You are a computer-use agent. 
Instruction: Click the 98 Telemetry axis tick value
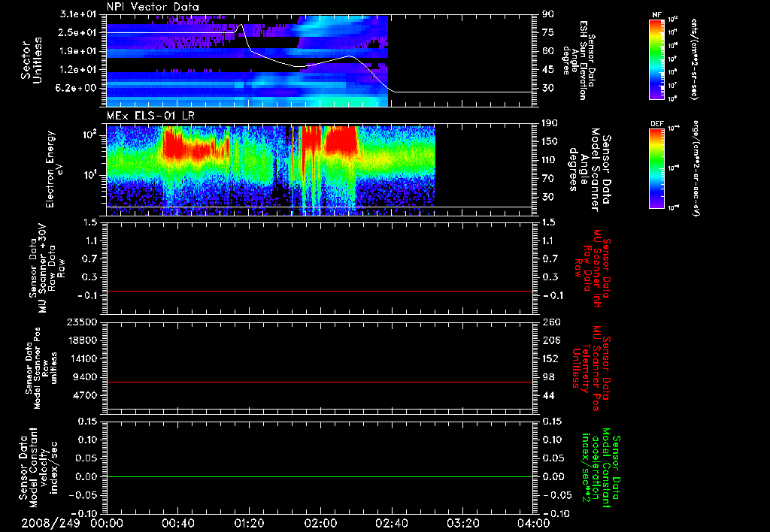tap(548, 377)
